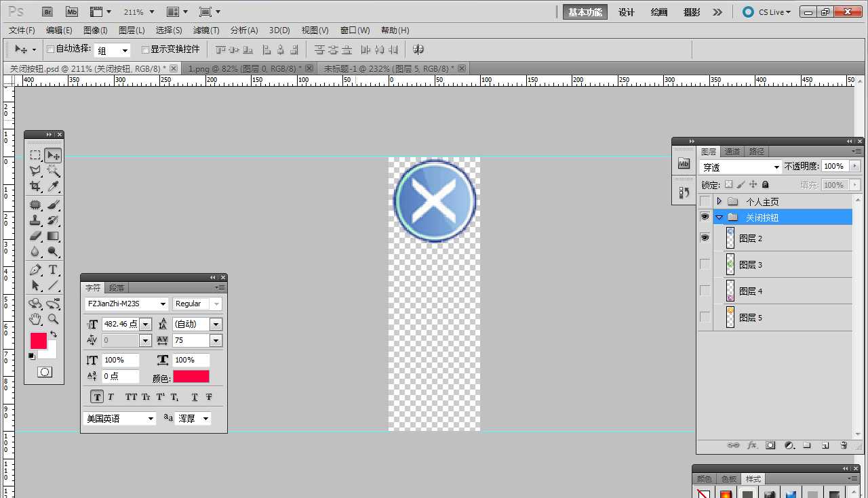Enable Auto-Select checkbox
This screenshot has width=868, height=498.
pyautogui.click(x=50, y=49)
